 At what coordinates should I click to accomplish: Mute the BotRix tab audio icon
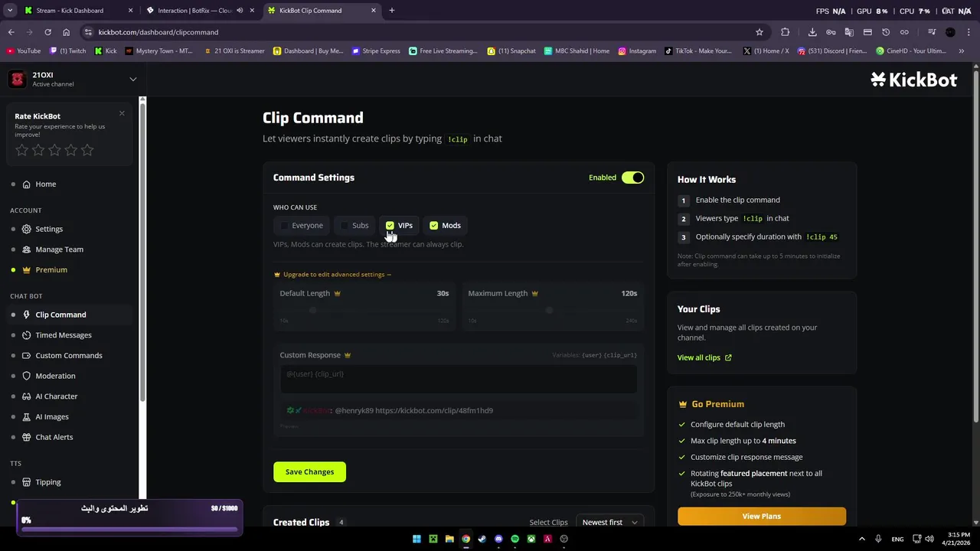240,11
